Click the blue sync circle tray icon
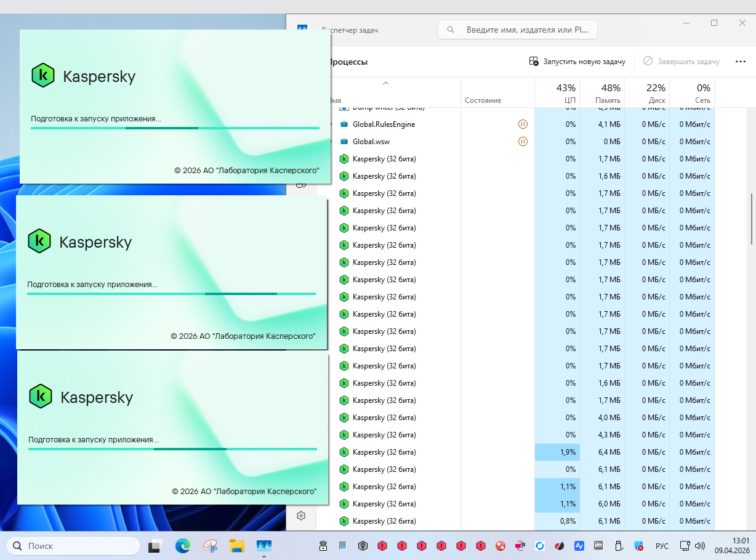The height and width of the screenshot is (560, 756). [x=540, y=546]
